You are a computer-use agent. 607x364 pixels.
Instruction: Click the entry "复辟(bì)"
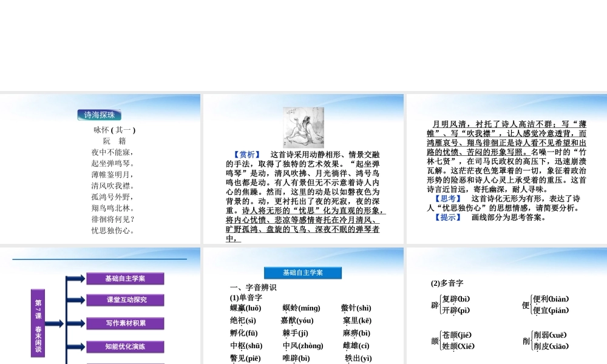pyautogui.click(x=456, y=300)
